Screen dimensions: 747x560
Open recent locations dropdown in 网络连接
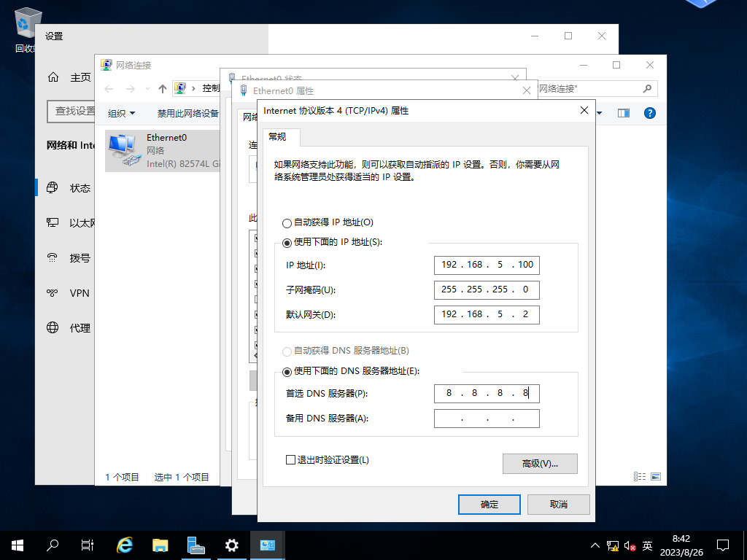(147, 89)
